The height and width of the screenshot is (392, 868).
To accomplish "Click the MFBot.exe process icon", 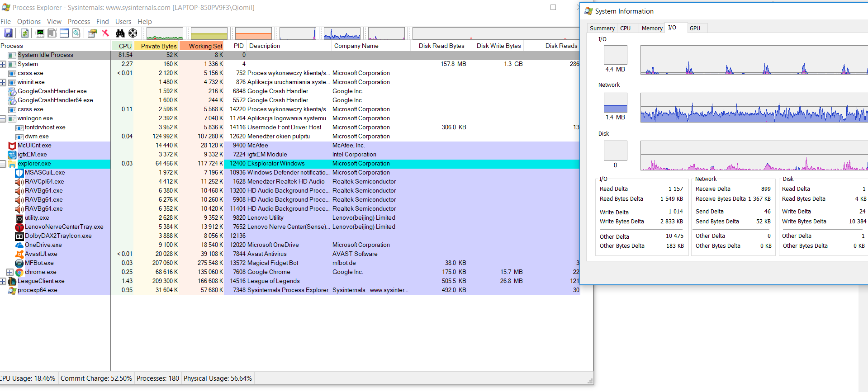I will pyautogui.click(x=19, y=263).
